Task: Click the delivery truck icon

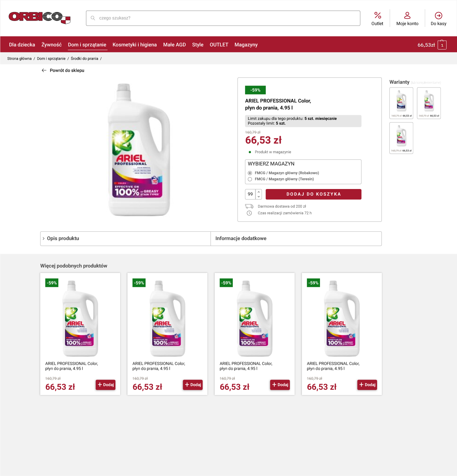Action: click(x=249, y=206)
